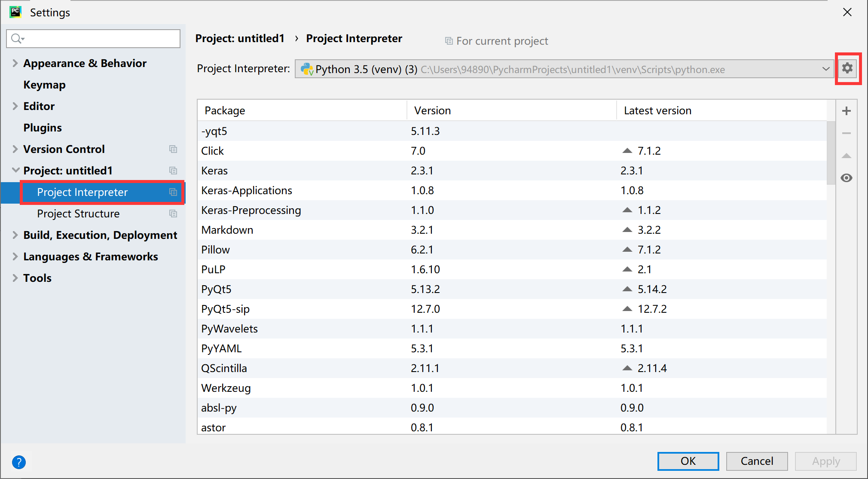
Task: Click copy icon beside Project: untitled1
Action: [173, 171]
